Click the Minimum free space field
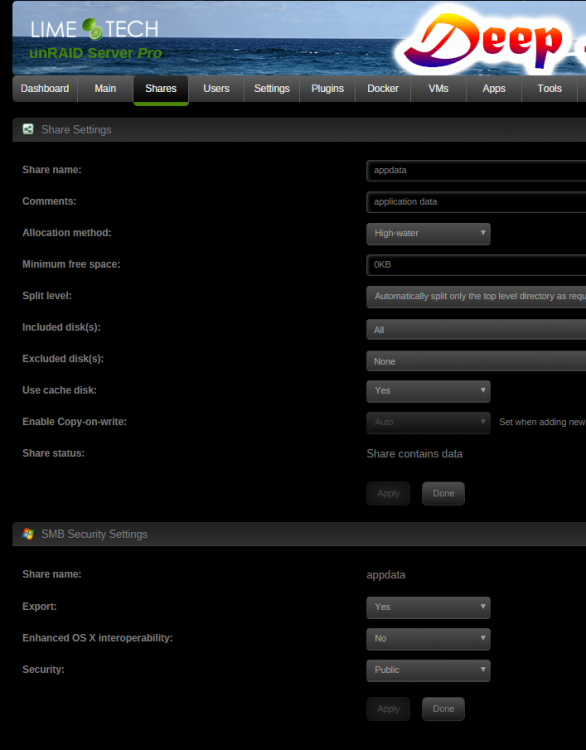Screen dimensions: 586x750 476,265
